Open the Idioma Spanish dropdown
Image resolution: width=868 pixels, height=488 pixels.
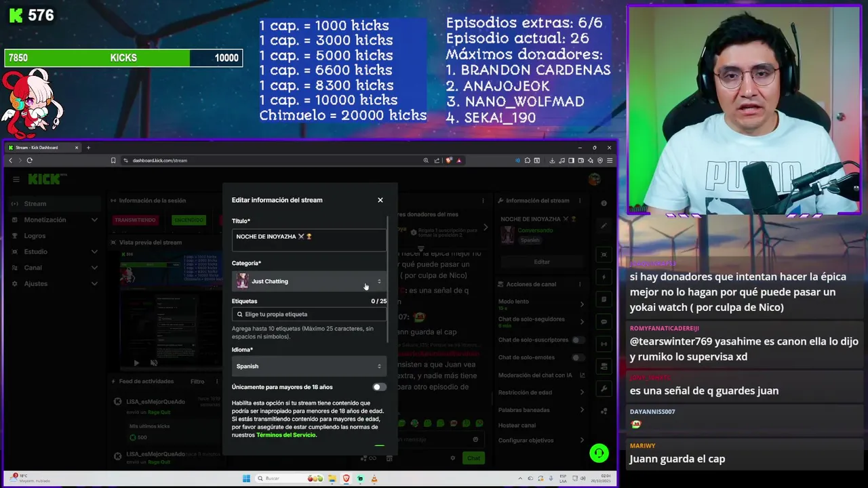tap(309, 366)
